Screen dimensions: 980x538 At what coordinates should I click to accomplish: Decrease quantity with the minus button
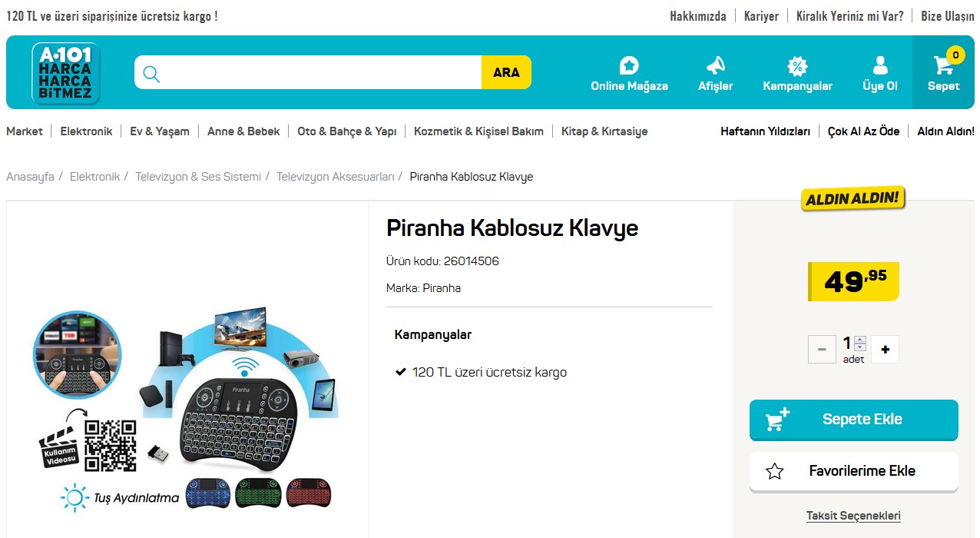822,350
